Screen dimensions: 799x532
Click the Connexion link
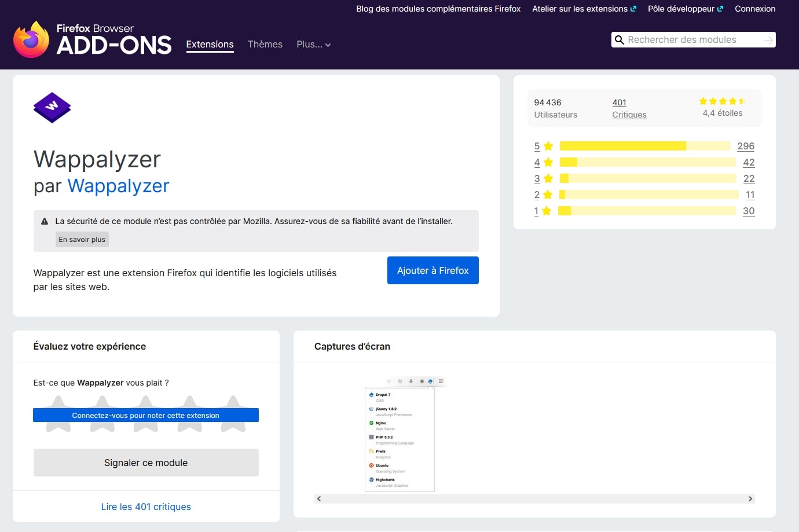[755, 9]
